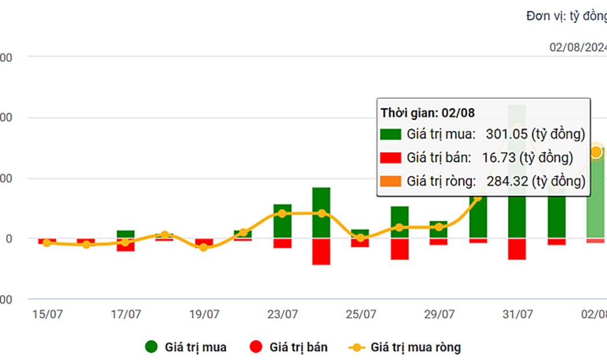
Task: Hide the Giá trị bán series via its label
Action: coord(298,347)
